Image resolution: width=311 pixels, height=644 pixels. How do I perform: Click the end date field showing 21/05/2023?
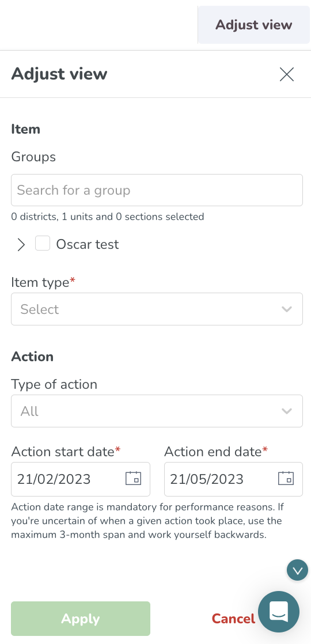(233, 479)
